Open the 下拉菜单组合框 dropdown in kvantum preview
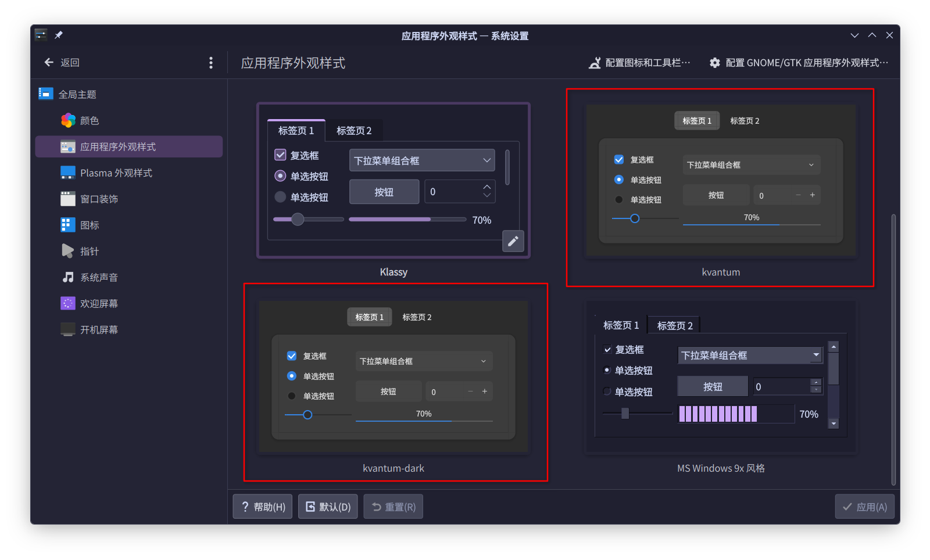Screen dimensions: 930x560 pos(752,165)
